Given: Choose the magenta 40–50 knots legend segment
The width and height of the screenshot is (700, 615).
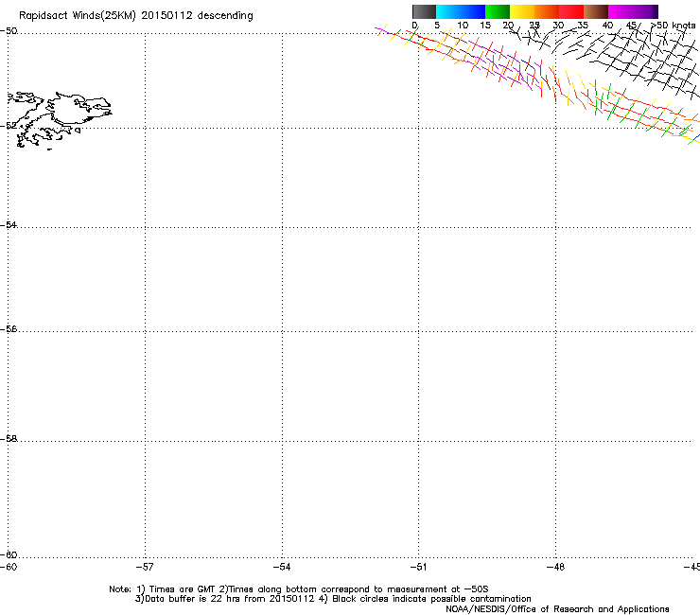Looking at the screenshot, I should coord(629,11).
